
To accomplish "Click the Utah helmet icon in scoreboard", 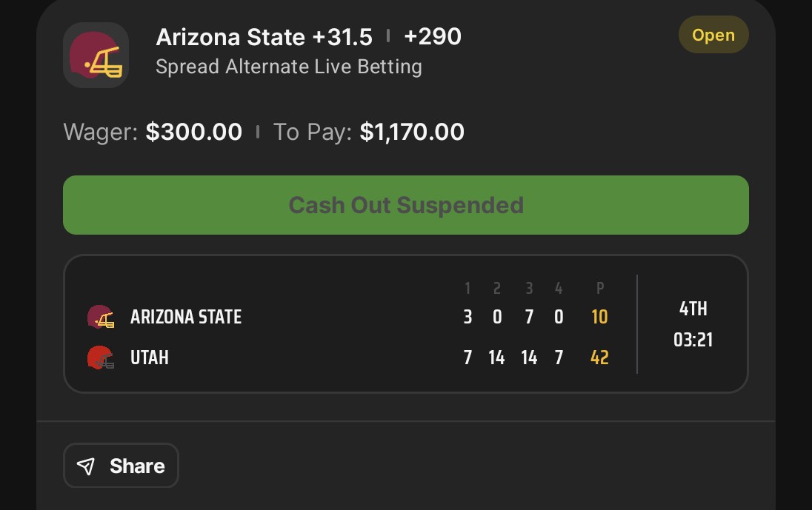I will 101,358.
